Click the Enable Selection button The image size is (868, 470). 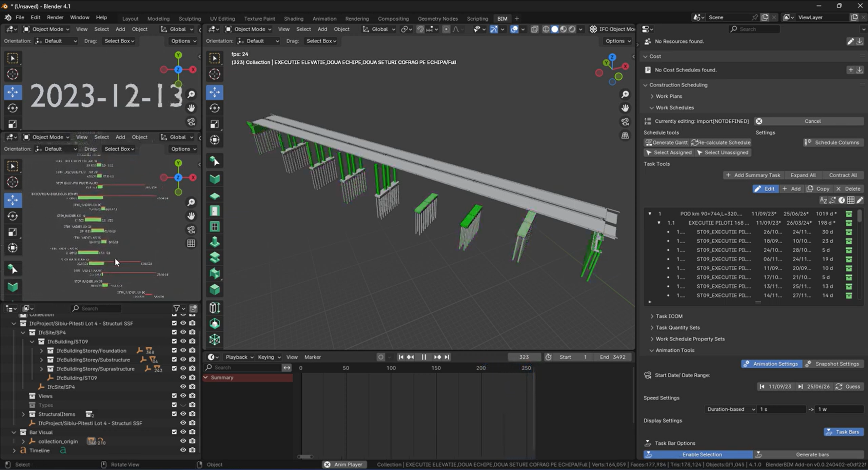pyautogui.click(x=702, y=455)
